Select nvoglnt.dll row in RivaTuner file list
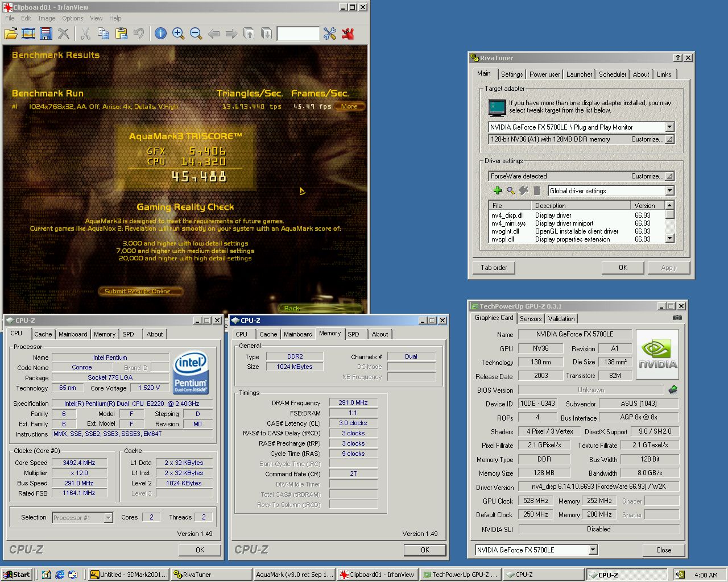 click(x=576, y=231)
